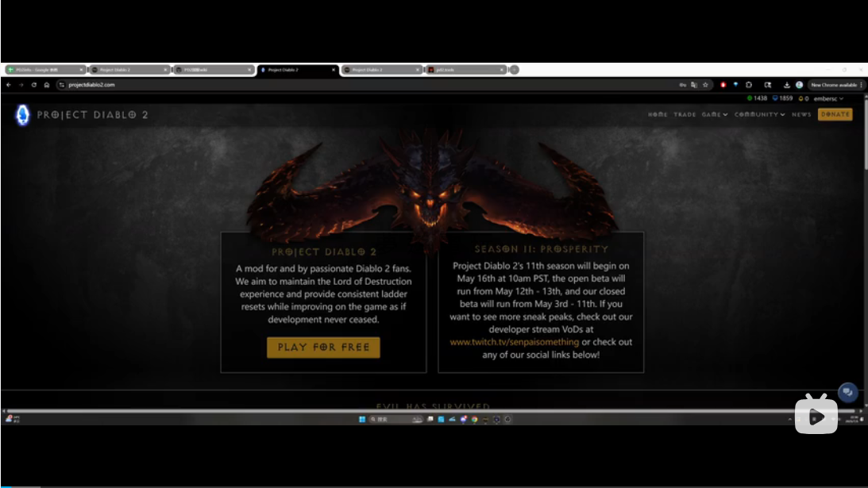Click the PROJECT DIABLO 2 card heading

[x=324, y=252]
